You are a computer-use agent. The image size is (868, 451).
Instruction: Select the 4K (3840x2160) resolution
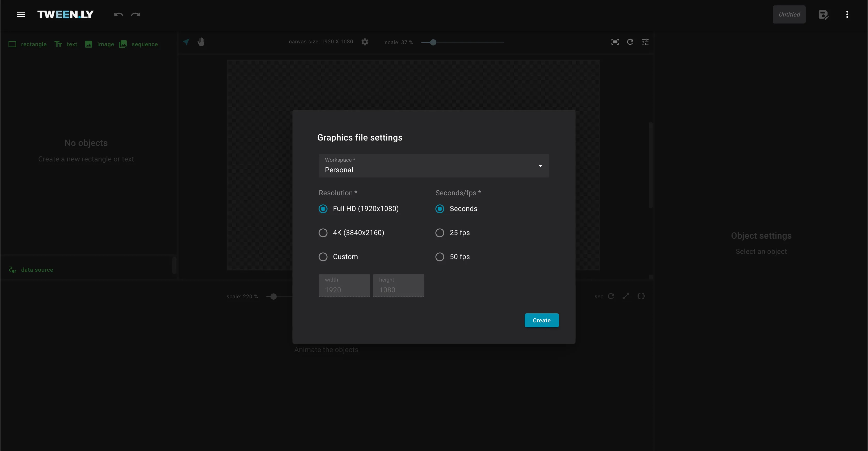323,233
